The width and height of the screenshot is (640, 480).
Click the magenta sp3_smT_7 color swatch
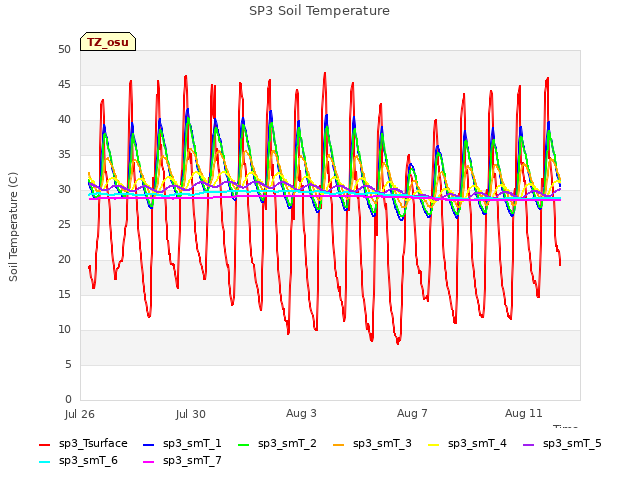tap(149, 462)
